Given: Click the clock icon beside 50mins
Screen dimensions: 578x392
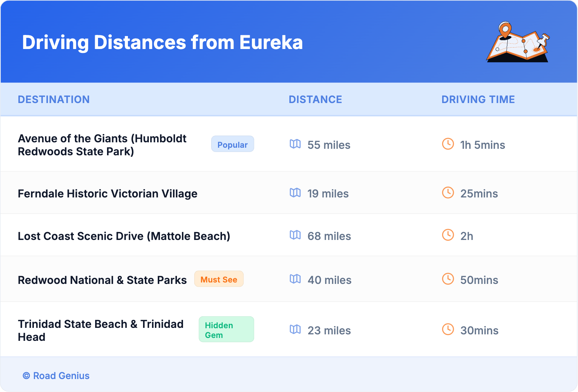Looking at the screenshot, I should [x=448, y=279].
